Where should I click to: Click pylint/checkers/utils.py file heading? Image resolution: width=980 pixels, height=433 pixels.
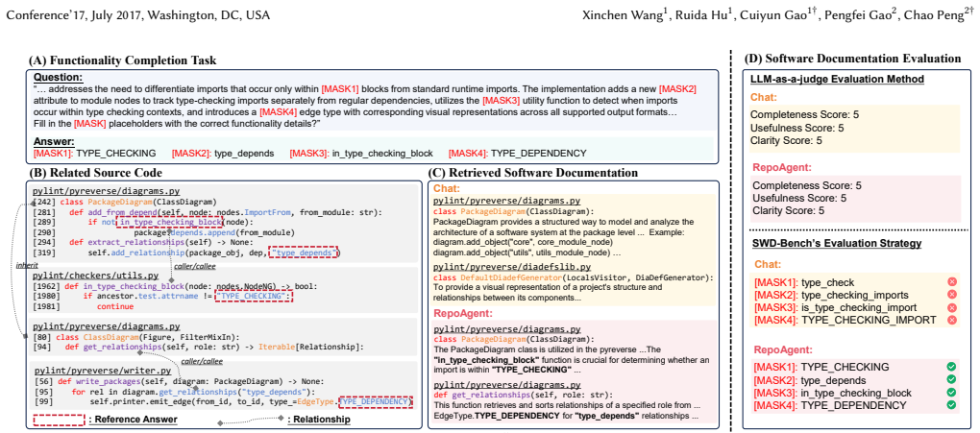click(x=95, y=275)
